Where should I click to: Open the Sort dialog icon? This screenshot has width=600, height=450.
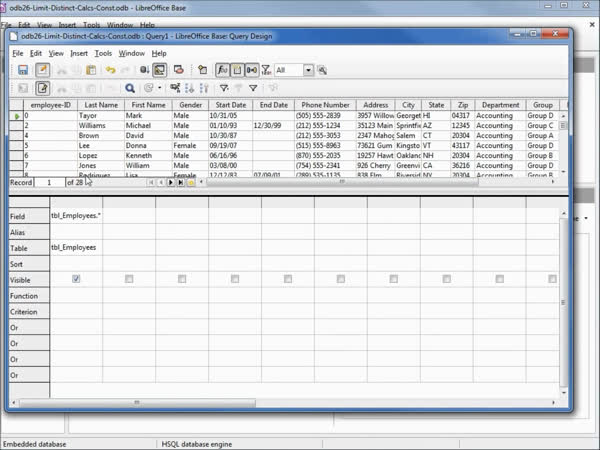tap(175, 88)
